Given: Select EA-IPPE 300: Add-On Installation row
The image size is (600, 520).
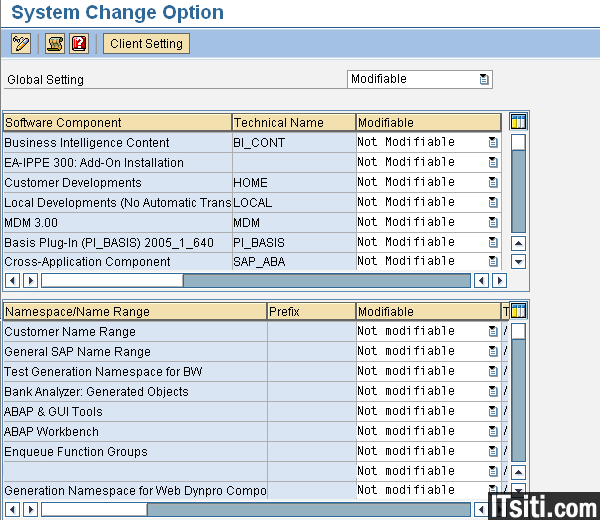Looking at the screenshot, I should point(94,163).
